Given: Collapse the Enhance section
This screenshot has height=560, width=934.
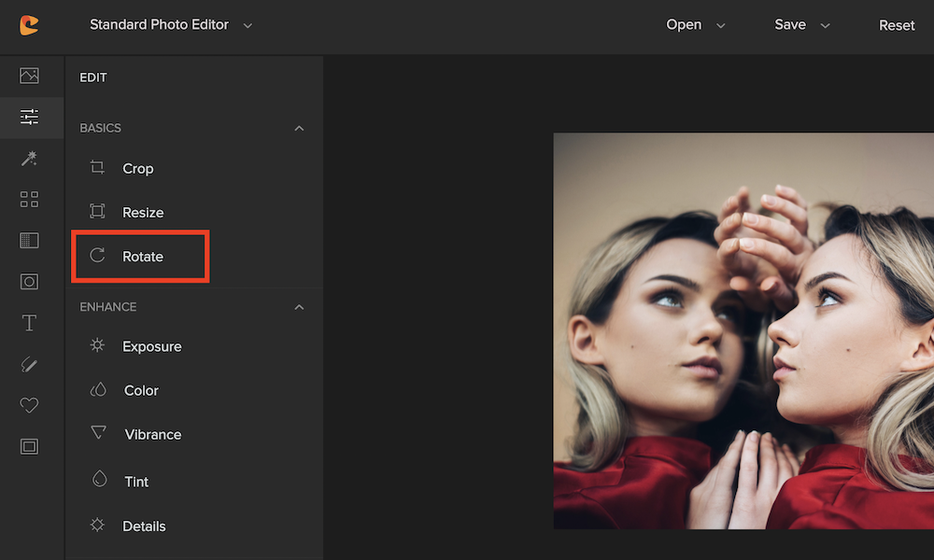Looking at the screenshot, I should (x=299, y=307).
